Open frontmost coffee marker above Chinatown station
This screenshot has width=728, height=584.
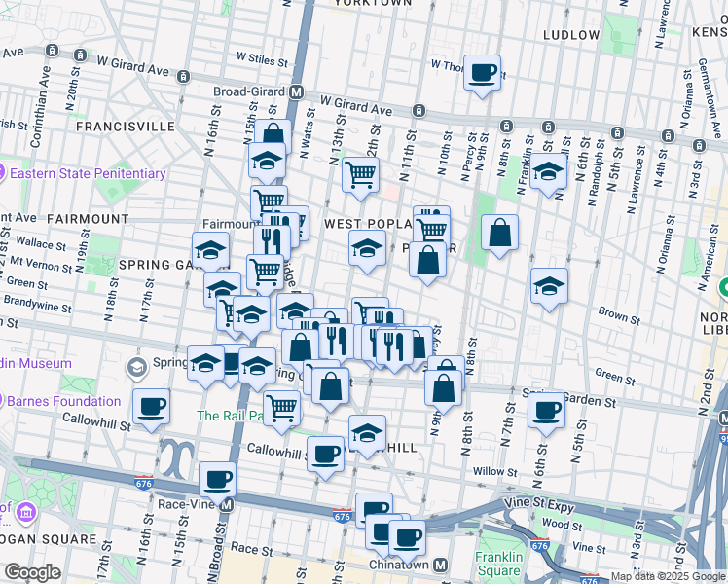407,539
